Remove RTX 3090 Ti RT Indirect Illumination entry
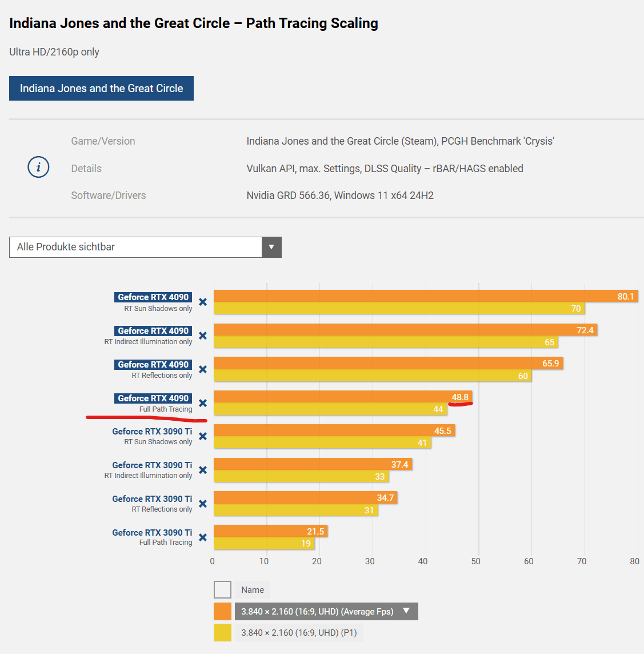Image resolution: width=644 pixels, height=654 pixels. [203, 470]
